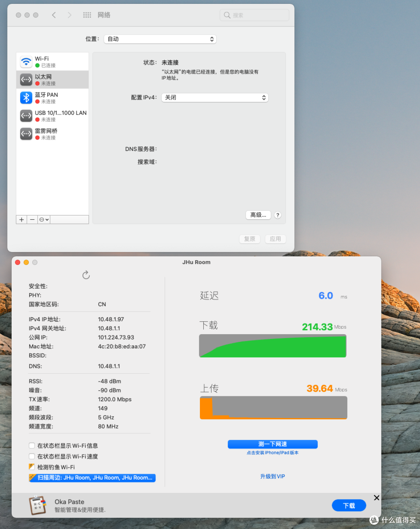This screenshot has width=420, height=529.
Task: Go back in Network preferences window
Action: pyautogui.click(x=54, y=15)
